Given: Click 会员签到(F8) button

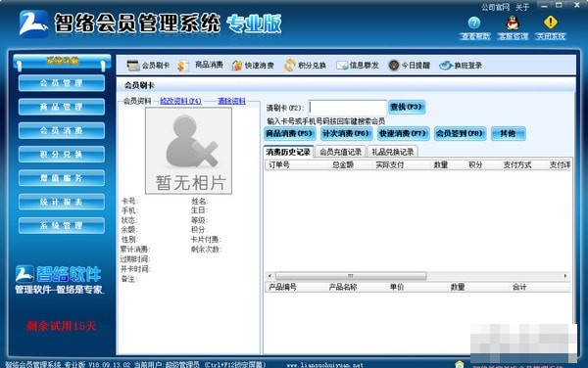Looking at the screenshot, I should click(461, 133).
